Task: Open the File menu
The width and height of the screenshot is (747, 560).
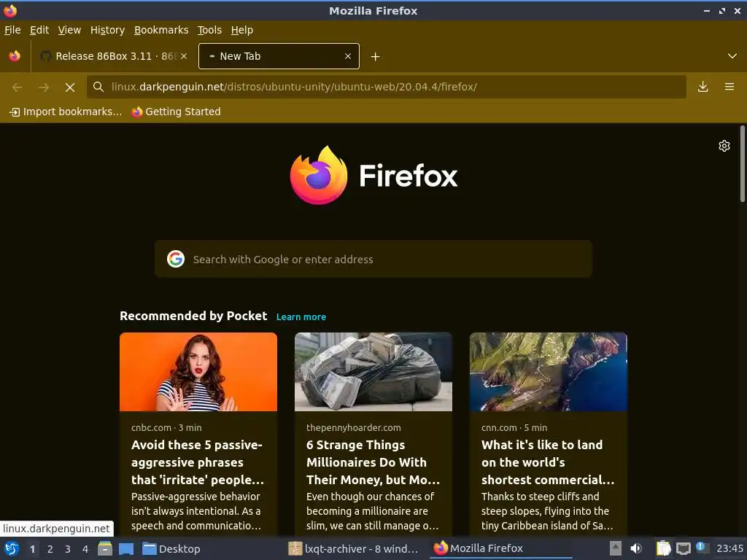Action: tap(12, 30)
